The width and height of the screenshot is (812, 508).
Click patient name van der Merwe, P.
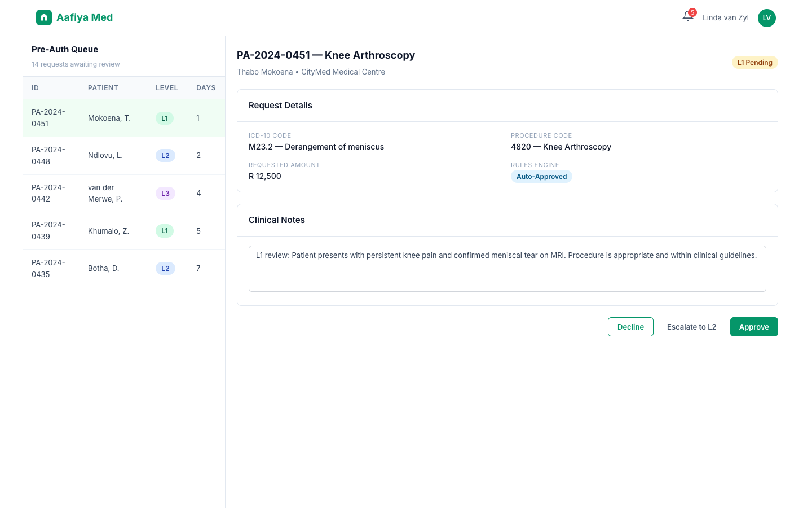(x=105, y=193)
